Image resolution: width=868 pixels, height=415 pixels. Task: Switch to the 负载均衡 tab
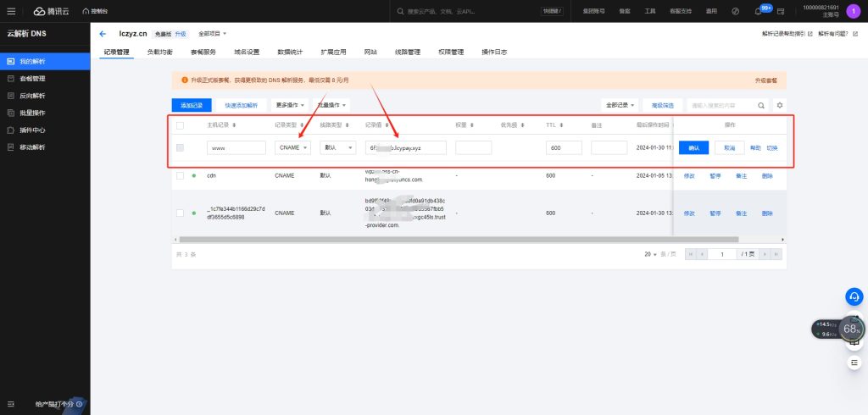pyautogui.click(x=159, y=52)
